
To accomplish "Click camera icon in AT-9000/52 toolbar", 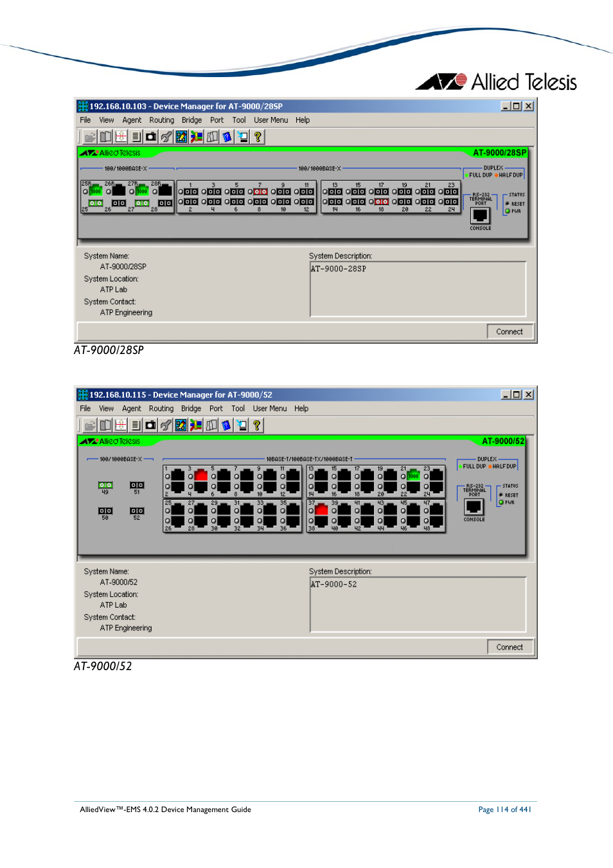I will click(x=151, y=425).
